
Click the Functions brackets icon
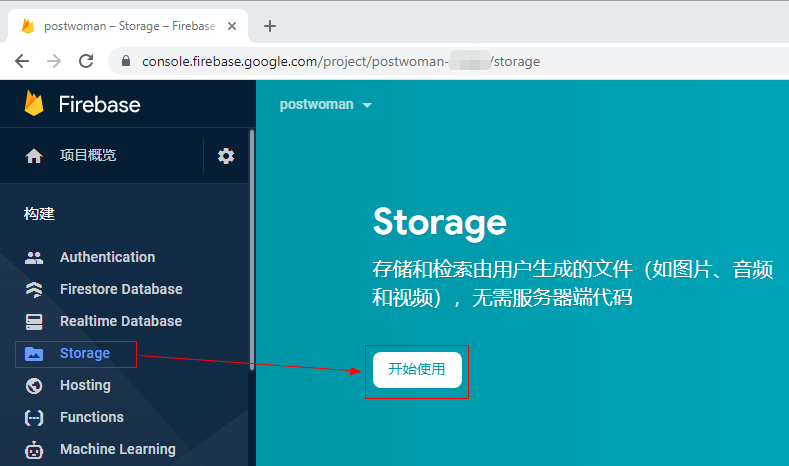point(34,417)
